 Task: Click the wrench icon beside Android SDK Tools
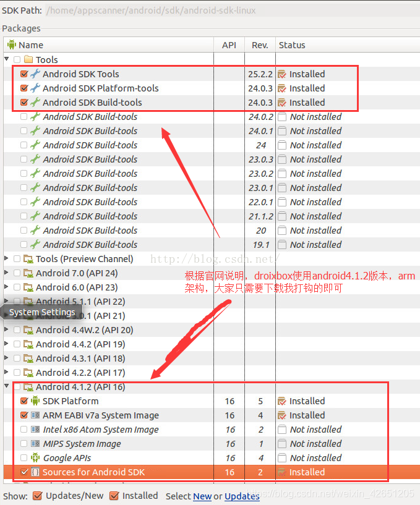[x=35, y=74]
